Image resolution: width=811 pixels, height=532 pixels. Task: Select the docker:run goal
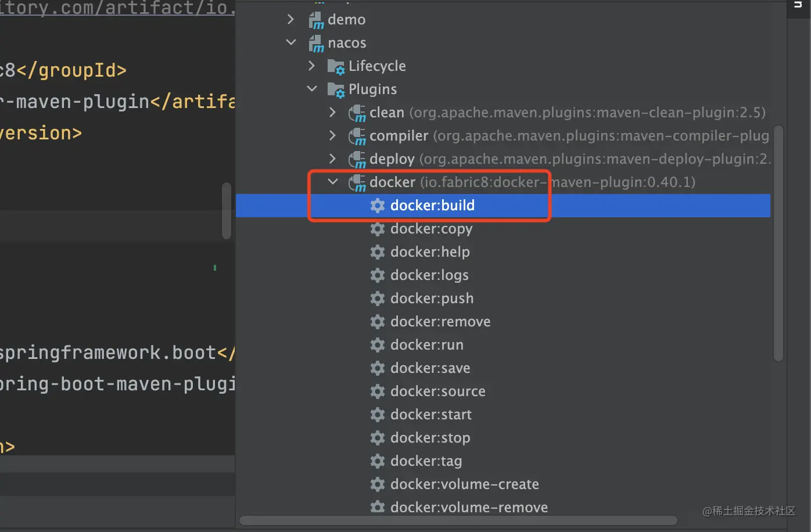[427, 344]
